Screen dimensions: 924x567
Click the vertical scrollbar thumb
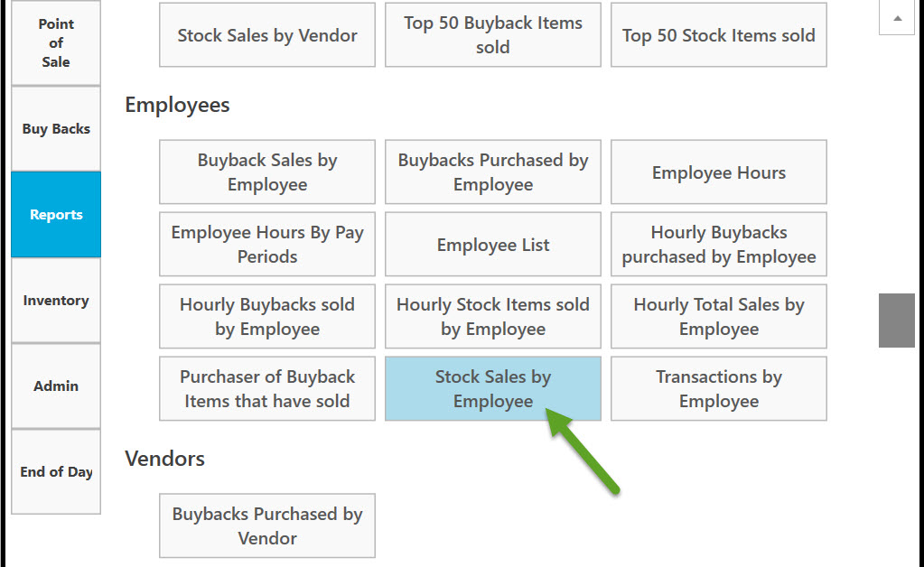coord(896,320)
